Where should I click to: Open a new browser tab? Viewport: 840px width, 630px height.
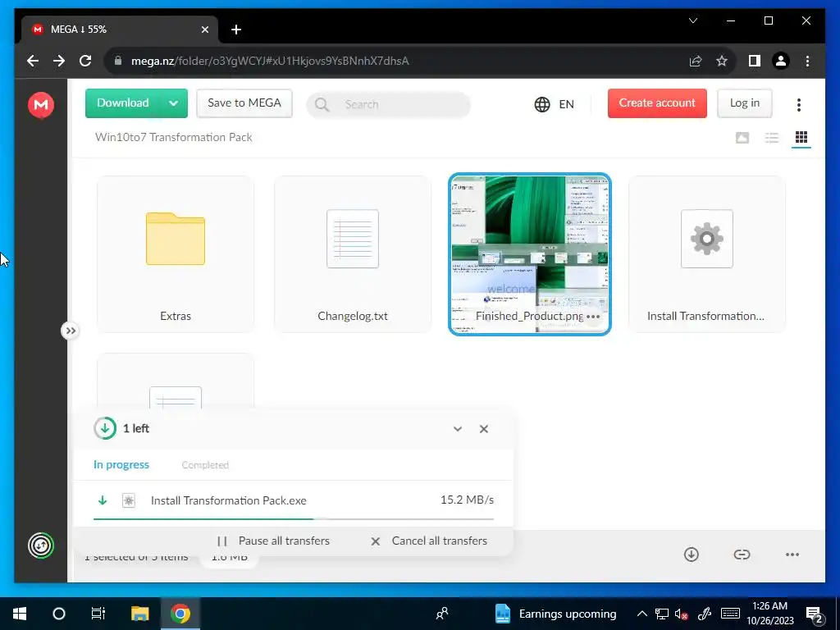pos(236,30)
